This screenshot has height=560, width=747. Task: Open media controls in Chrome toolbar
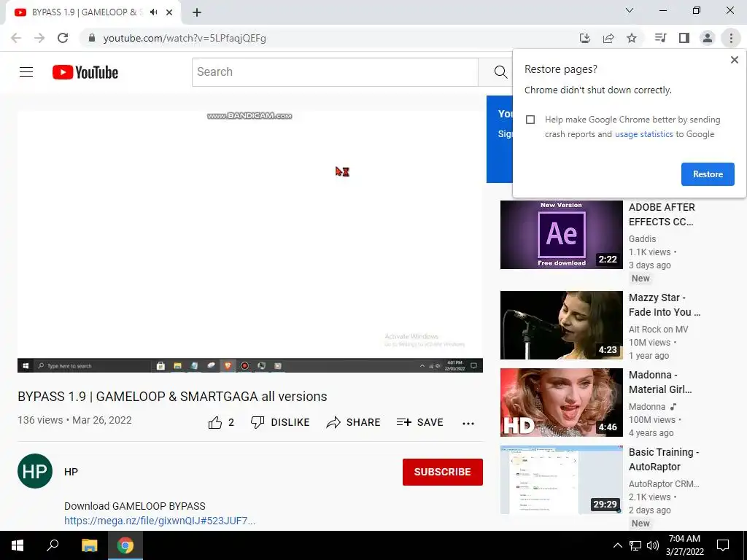click(660, 38)
